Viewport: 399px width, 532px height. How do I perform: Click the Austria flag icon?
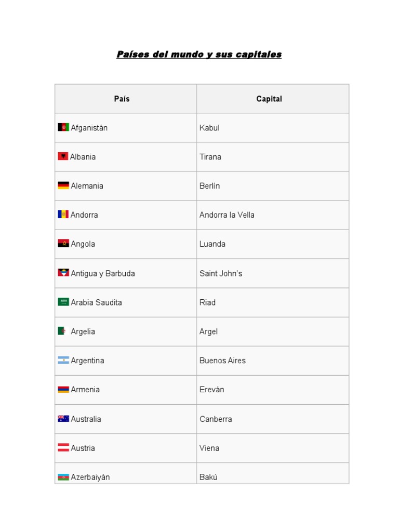[x=63, y=448]
